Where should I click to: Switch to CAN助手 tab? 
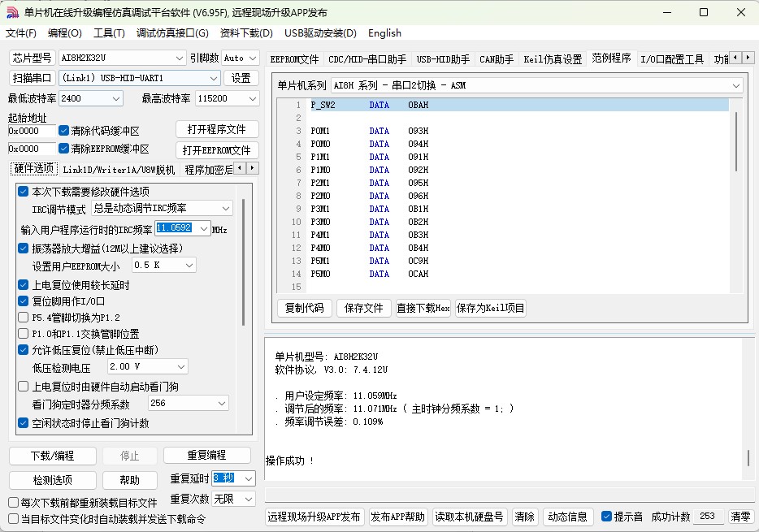click(x=497, y=59)
